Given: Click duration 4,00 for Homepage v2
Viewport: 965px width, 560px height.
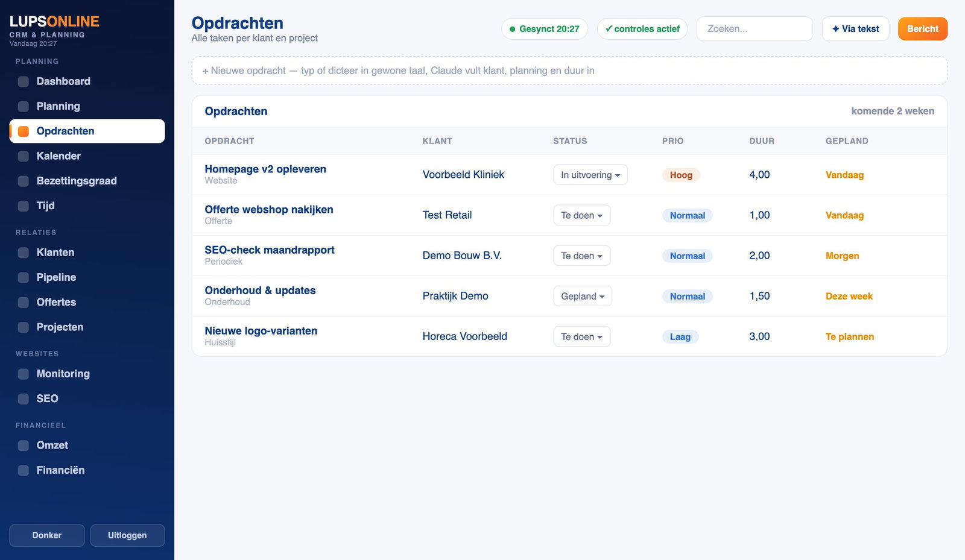Looking at the screenshot, I should pos(759,174).
